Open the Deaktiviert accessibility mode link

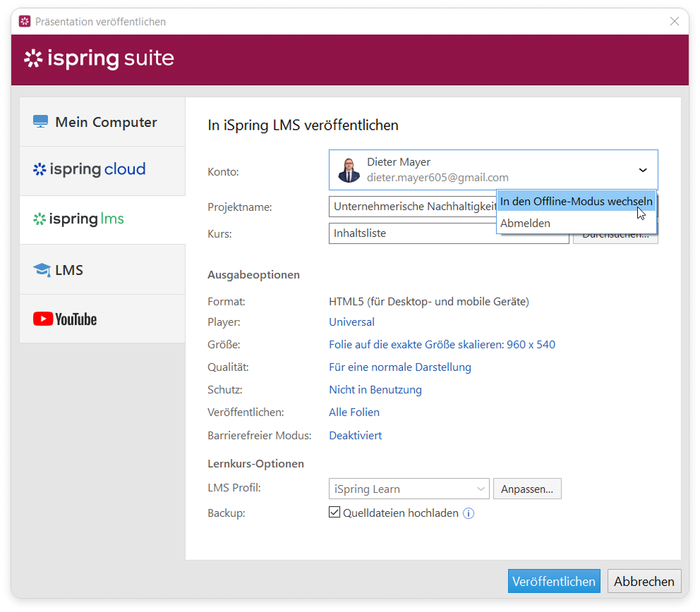click(x=355, y=436)
